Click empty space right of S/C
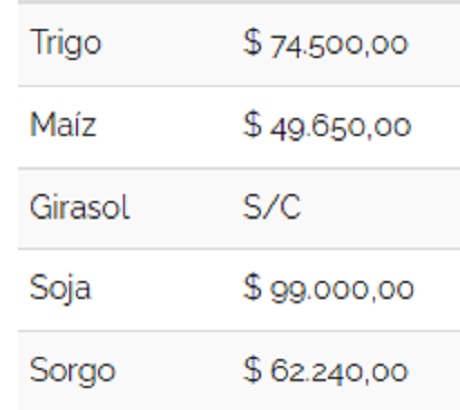The height and width of the screenshot is (410, 460). tap(380, 208)
